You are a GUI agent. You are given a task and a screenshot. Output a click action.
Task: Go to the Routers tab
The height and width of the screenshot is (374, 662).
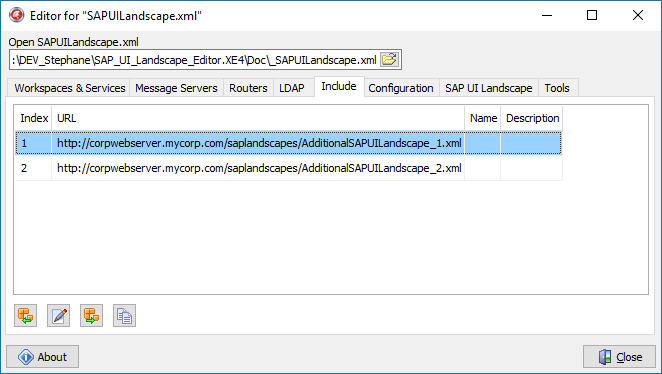point(248,88)
